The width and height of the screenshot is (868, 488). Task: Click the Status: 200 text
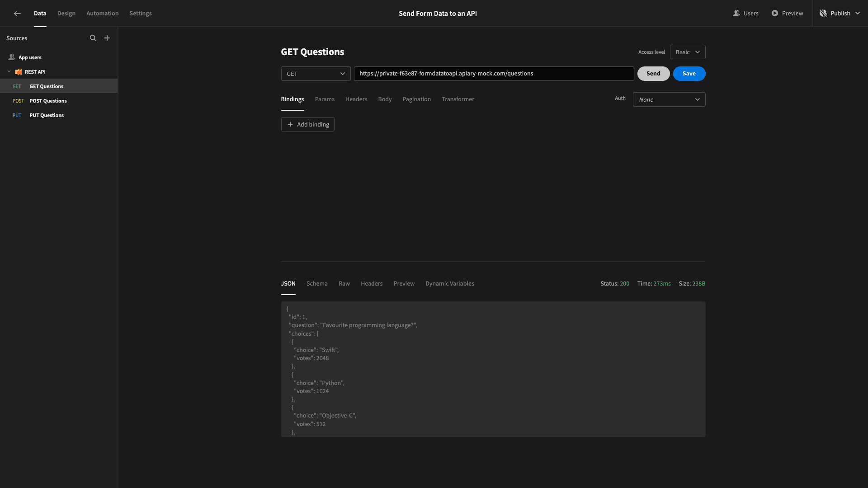click(x=615, y=284)
